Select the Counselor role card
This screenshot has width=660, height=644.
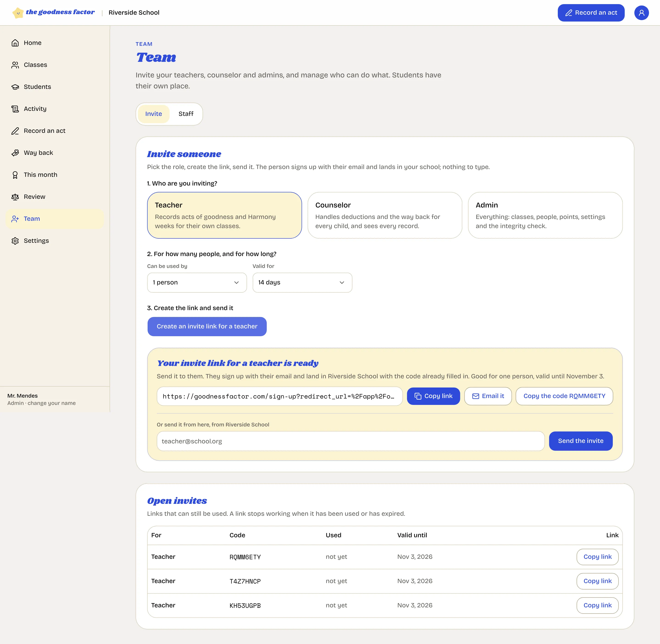click(x=385, y=216)
